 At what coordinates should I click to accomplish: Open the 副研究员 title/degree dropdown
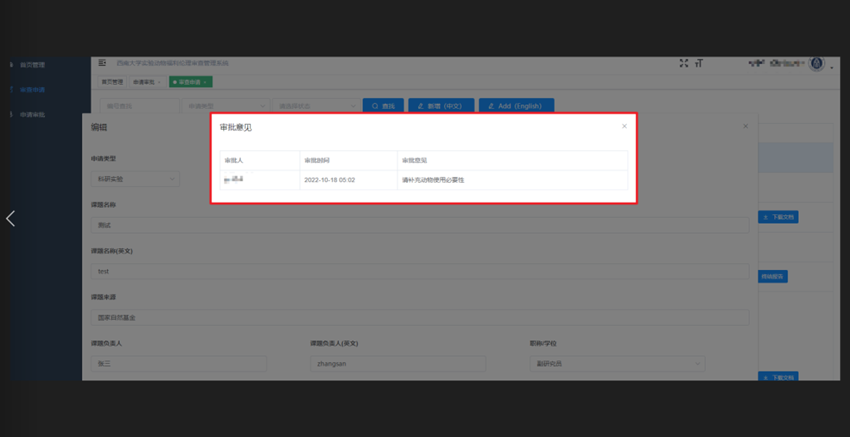pos(617,364)
